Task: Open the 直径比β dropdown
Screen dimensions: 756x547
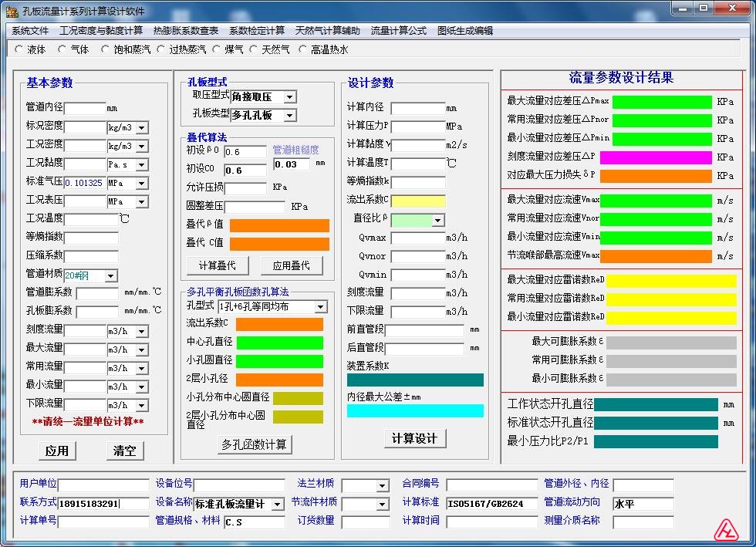Action: tap(437, 221)
